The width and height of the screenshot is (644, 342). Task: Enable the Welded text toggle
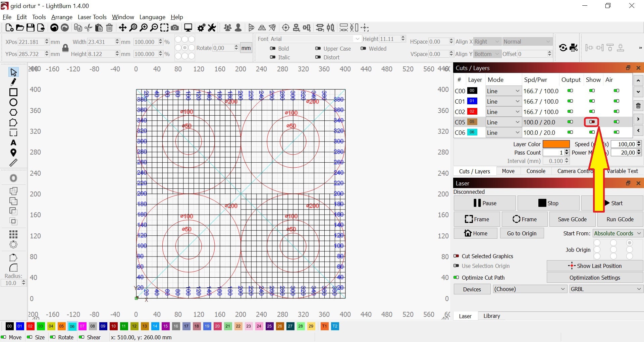coord(363,49)
